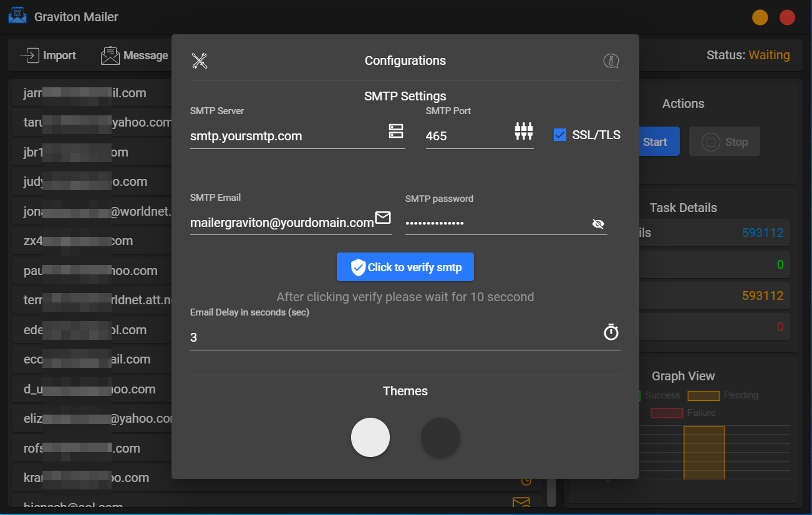Image resolution: width=812 pixels, height=515 pixels.
Task: Click the orange mail icon in last list row
Action: tap(521, 503)
